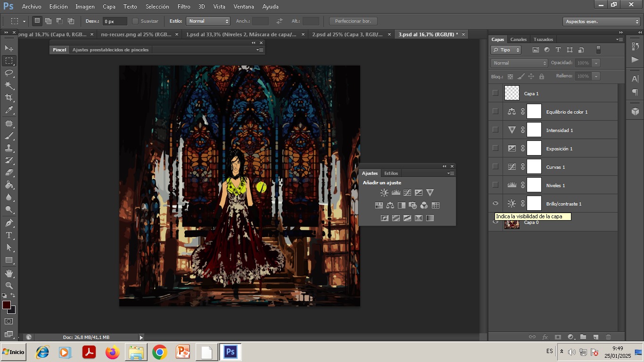Open the Estilo dropdown set to Normal

coord(208,21)
